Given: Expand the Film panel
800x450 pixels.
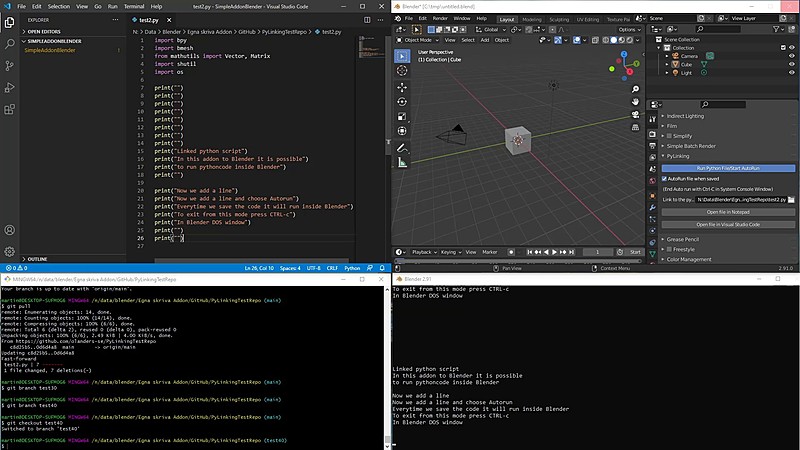Looking at the screenshot, I should (671, 126).
